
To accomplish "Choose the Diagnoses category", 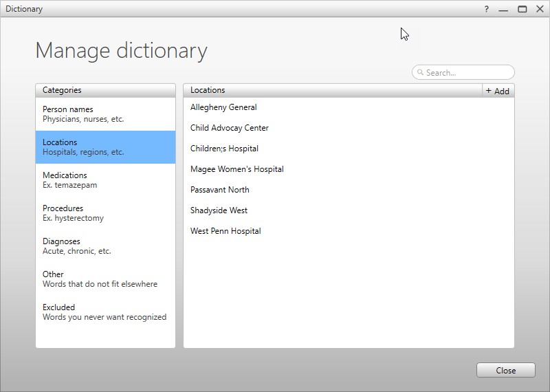I will [x=105, y=246].
